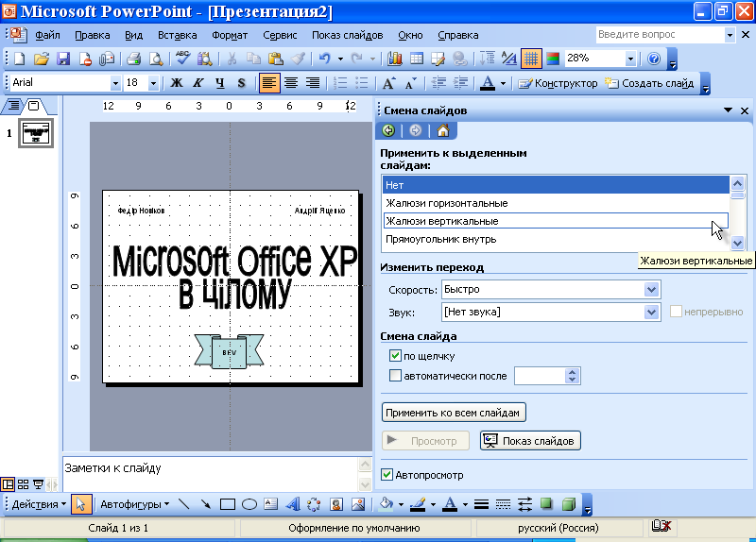Toggle the 'Автопросмотр' checkbox
756x542 pixels.
tap(387, 475)
